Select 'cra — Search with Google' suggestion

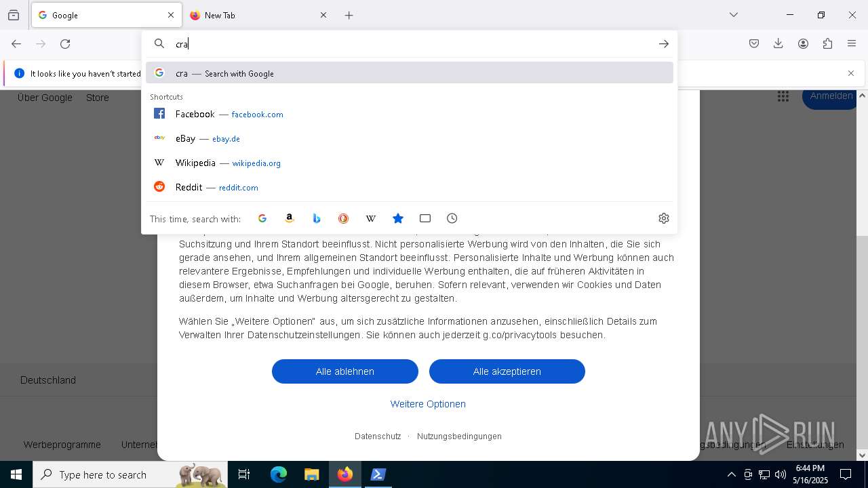410,73
